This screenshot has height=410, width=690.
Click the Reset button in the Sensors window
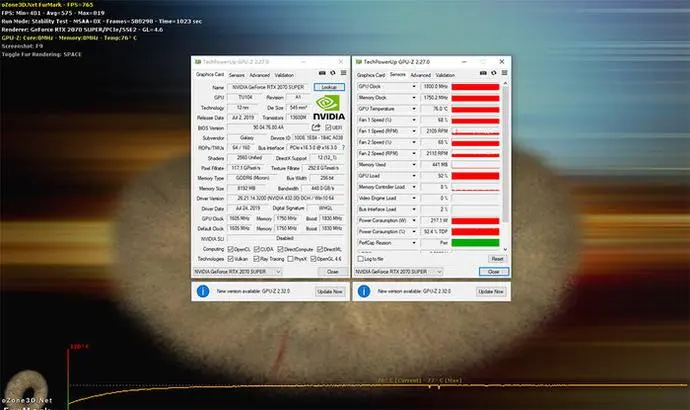[497, 259]
